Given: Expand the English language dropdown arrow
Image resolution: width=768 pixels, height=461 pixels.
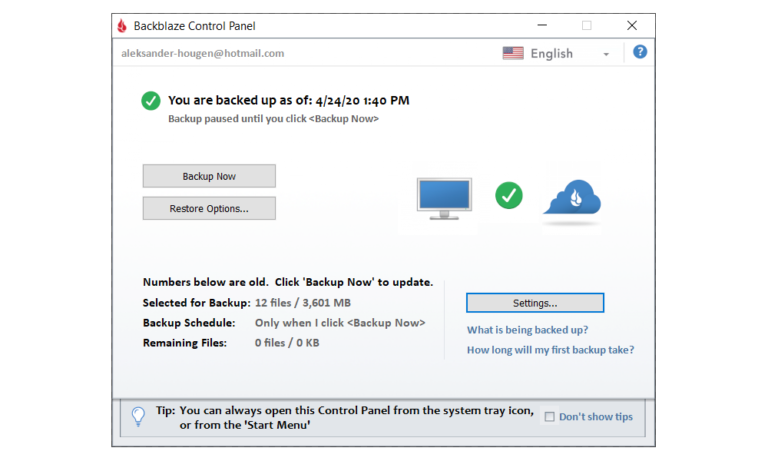Looking at the screenshot, I should [606, 54].
